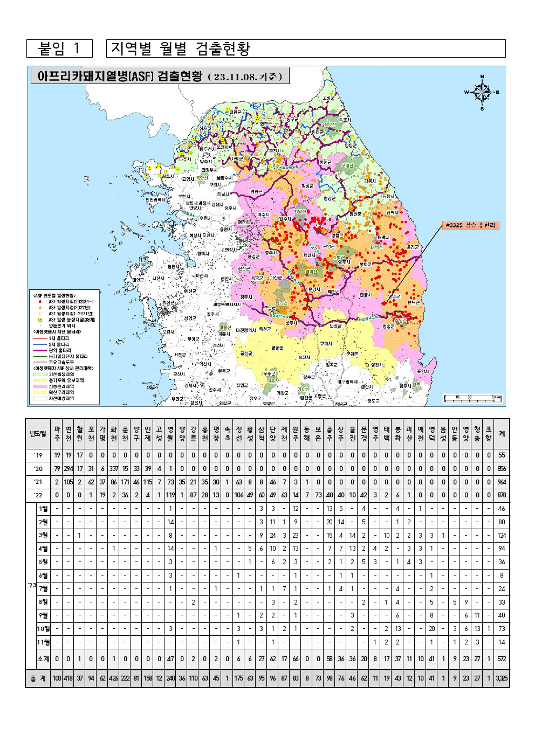Click the grand total 3,325 cell

[x=502, y=678]
